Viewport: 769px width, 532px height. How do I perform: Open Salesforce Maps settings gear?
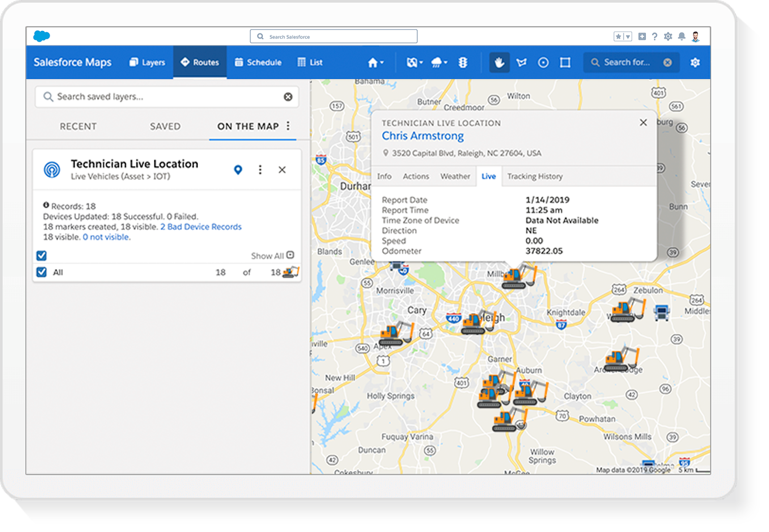click(695, 62)
